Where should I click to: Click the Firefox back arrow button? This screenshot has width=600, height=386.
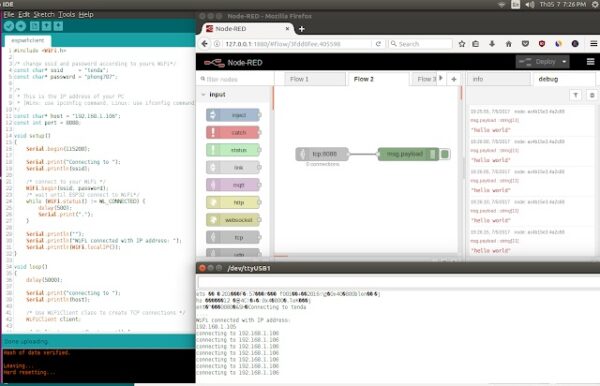[x=205, y=44]
